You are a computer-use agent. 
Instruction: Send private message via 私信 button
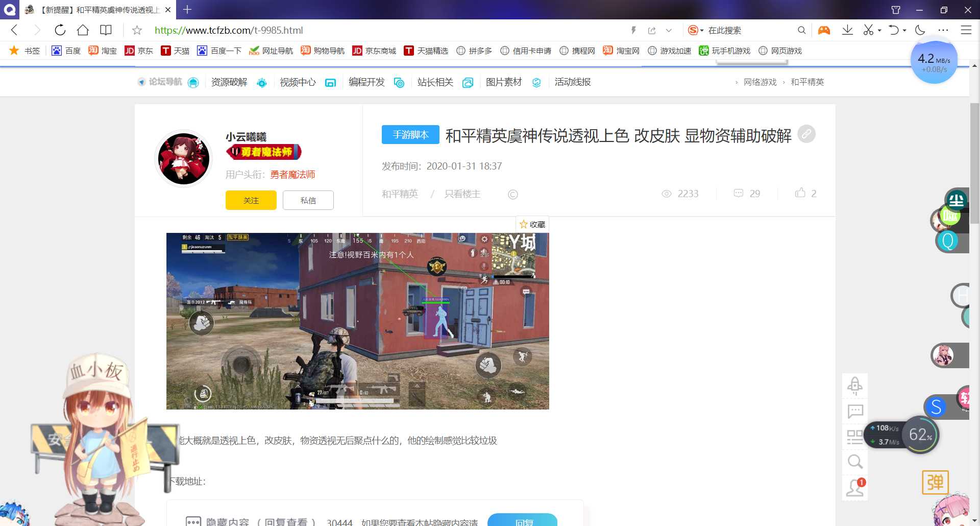[x=308, y=200]
